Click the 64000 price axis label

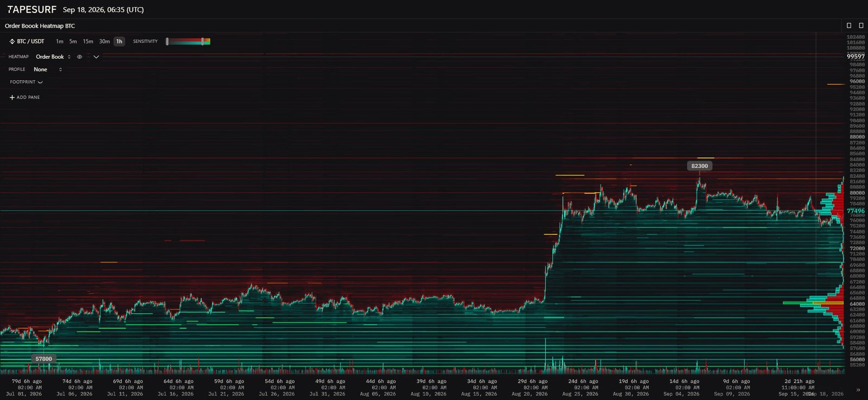857,304
